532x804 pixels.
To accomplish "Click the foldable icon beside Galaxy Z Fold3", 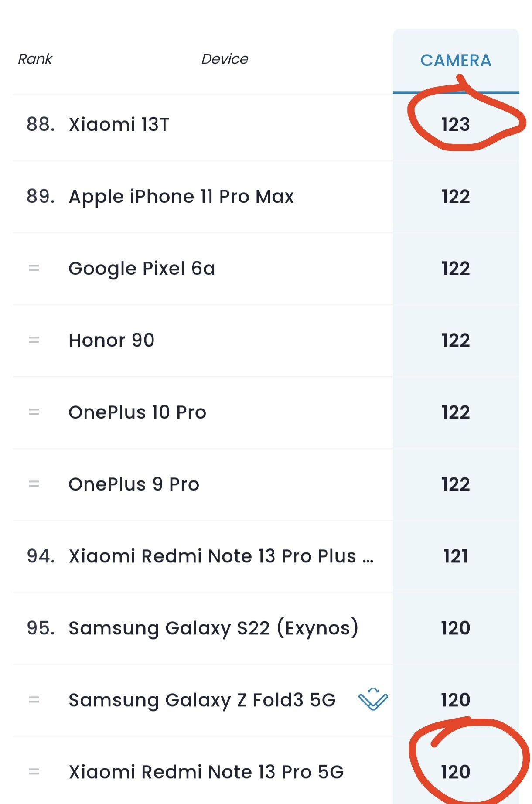I will pos(373,699).
